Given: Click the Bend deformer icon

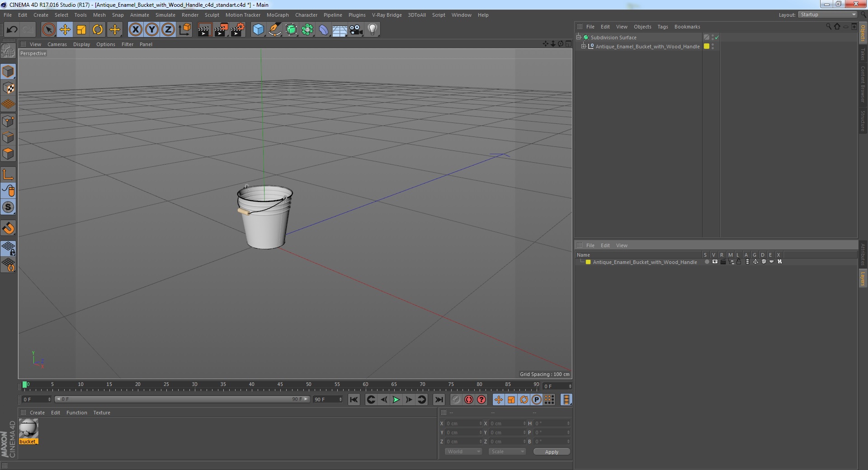Looking at the screenshot, I should (x=324, y=30).
